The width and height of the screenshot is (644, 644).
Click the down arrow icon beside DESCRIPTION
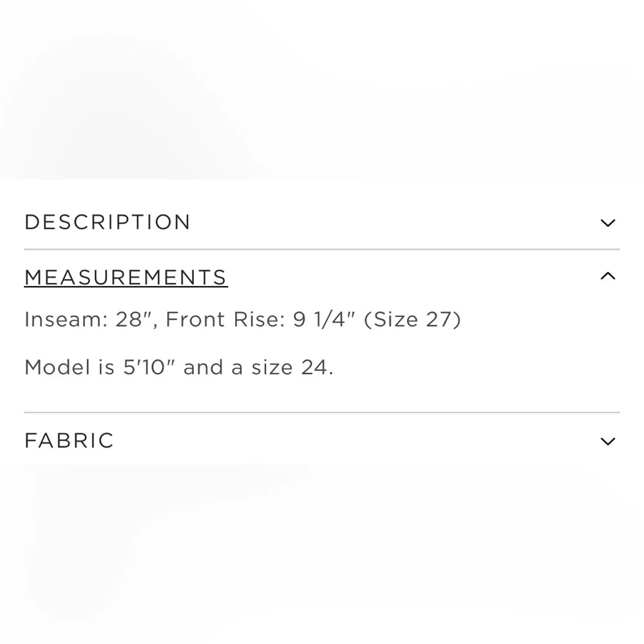[x=607, y=223]
